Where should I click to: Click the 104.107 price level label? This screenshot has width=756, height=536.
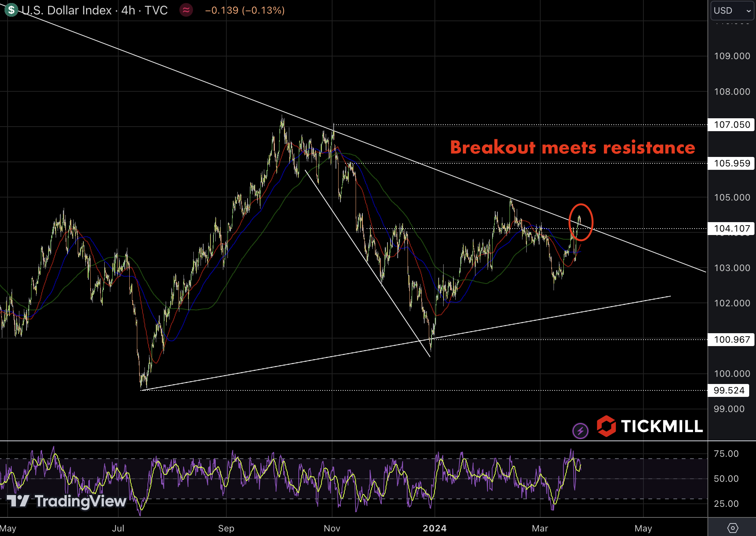point(732,229)
